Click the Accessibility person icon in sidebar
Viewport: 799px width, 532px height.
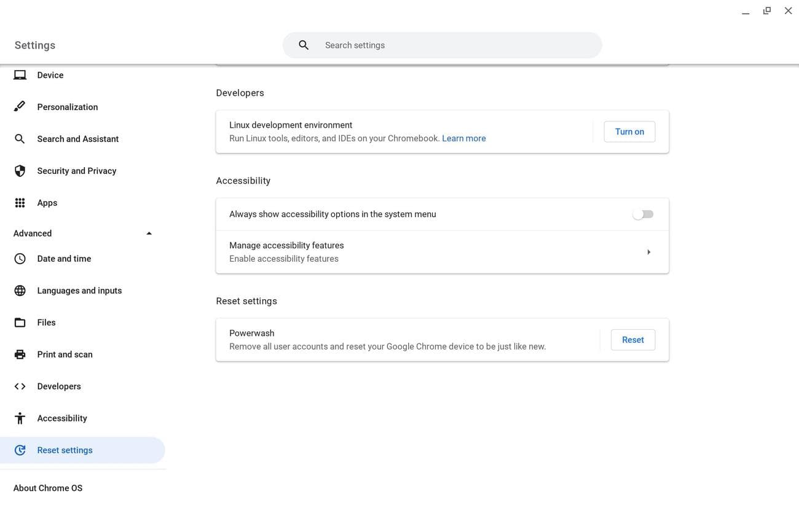(x=20, y=418)
